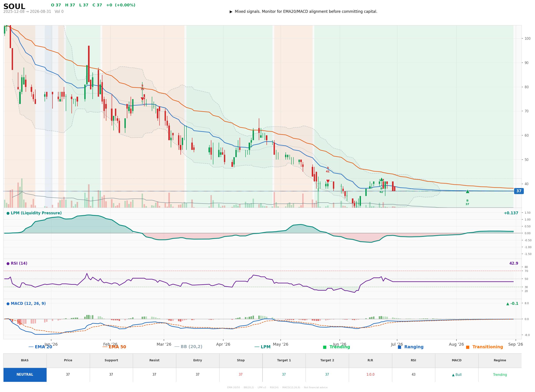The image size is (535, 392).
Task: Click the EMA 50 legend label
Action: point(117,347)
